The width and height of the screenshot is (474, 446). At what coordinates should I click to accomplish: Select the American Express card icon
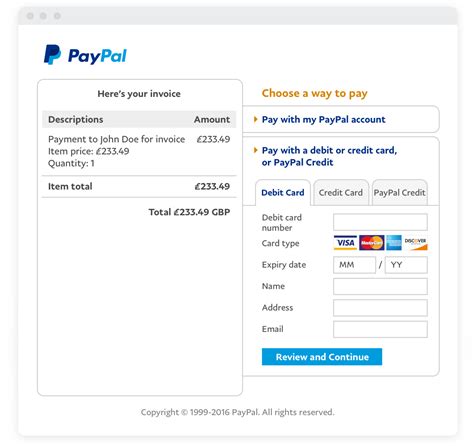coord(394,243)
